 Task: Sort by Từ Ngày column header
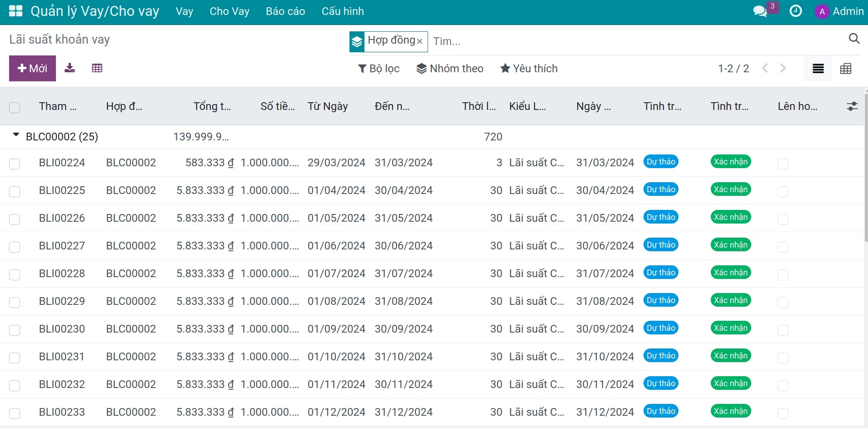pyautogui.click(x=328, y=106)
